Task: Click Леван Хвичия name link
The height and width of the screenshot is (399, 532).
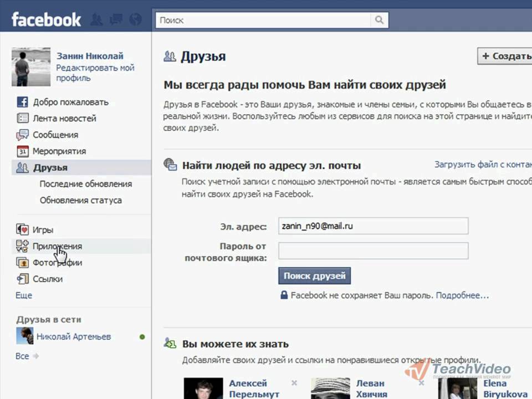Action: [372, 389]
